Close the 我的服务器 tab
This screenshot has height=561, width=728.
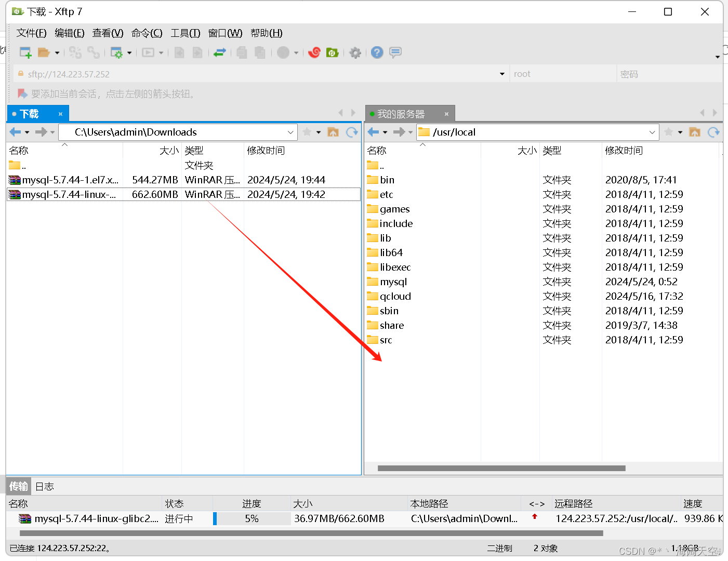point(446,114)
